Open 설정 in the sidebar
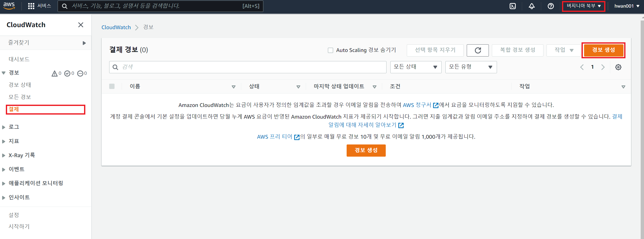Image resolution: width=644 pixels, height=239 pixels. point(14,215)
